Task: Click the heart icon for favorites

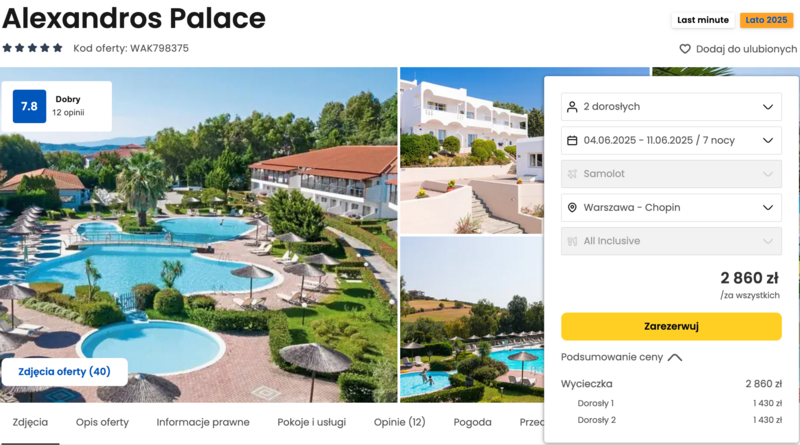Action: click(x=685, y=49)
